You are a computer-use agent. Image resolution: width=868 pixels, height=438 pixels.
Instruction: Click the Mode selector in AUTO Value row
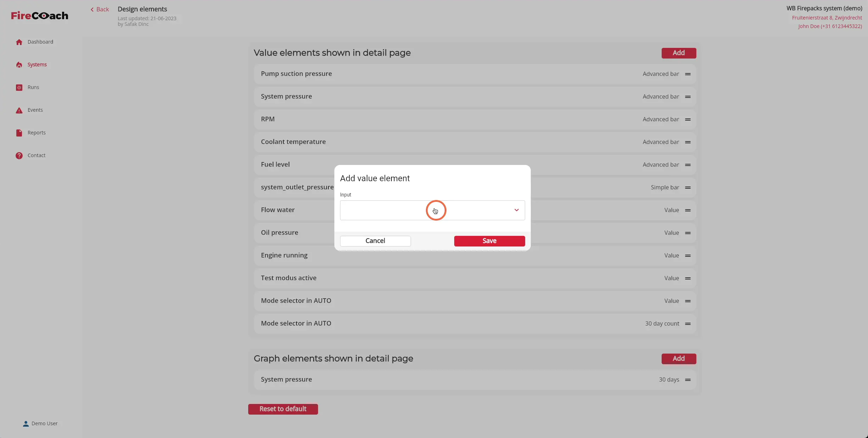[475, 301]
